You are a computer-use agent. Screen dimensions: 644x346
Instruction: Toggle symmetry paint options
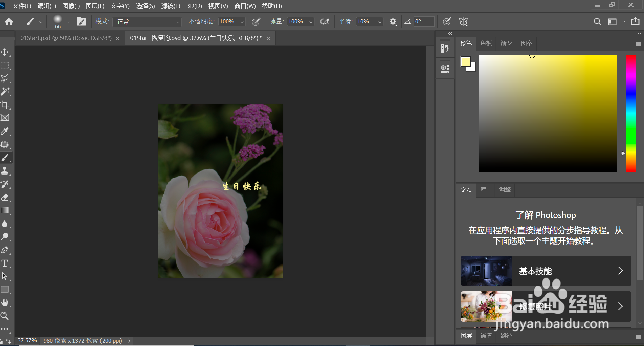(x=463, y=22)
